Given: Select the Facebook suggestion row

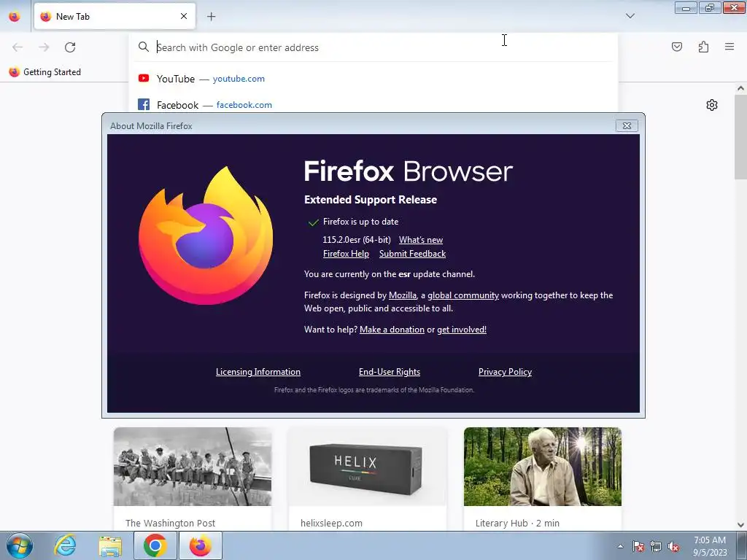Looking at the screenshot, I should coord(373,105).
